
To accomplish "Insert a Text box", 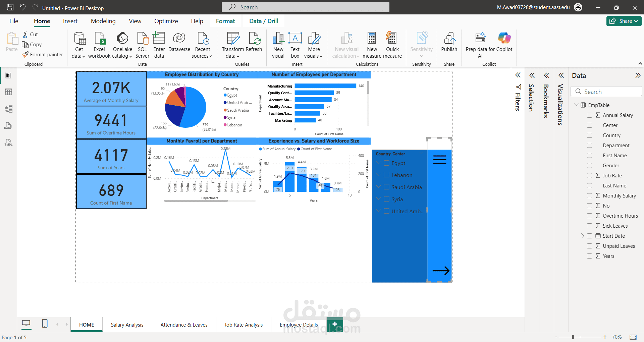I will click(x=295, y=39).
